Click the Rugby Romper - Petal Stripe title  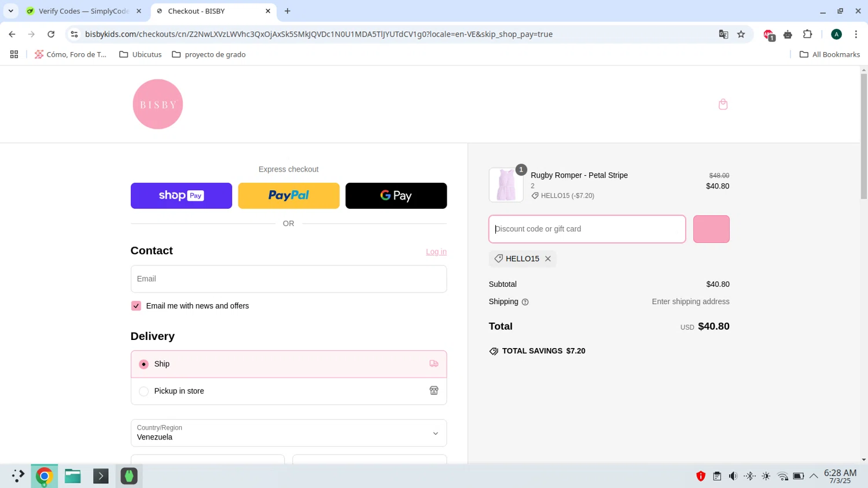(x=579, y=175)
